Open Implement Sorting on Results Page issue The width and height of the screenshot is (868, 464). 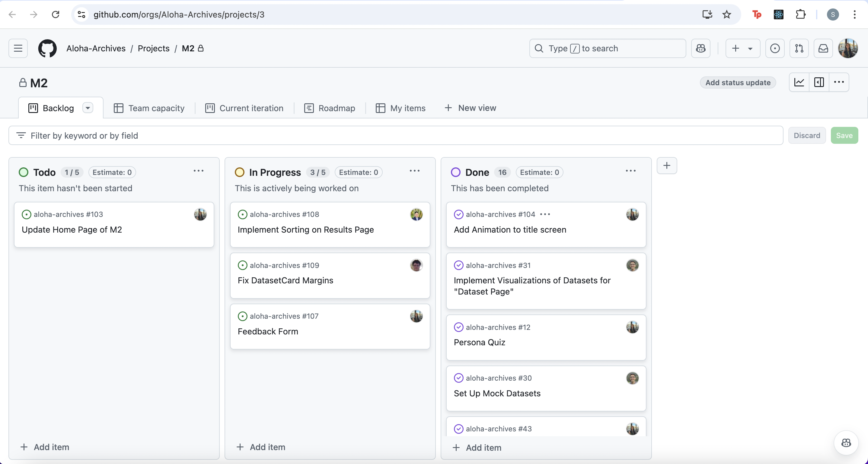click(x=306, y=230)
